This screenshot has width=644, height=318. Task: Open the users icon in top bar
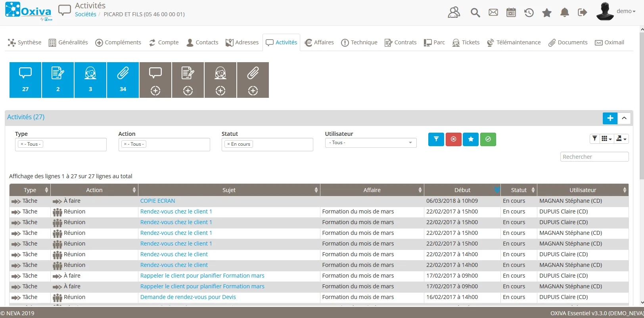coord(454,12)
